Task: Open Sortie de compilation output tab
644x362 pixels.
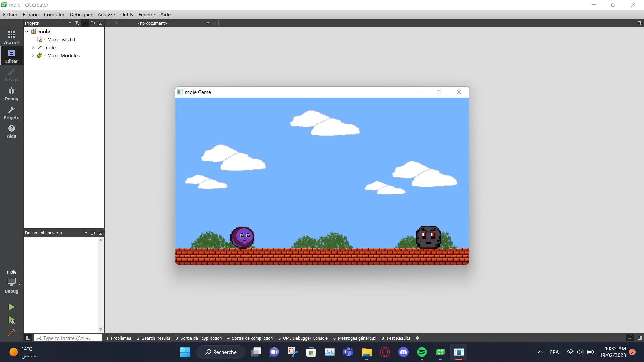Action: (x=250, y=338)
